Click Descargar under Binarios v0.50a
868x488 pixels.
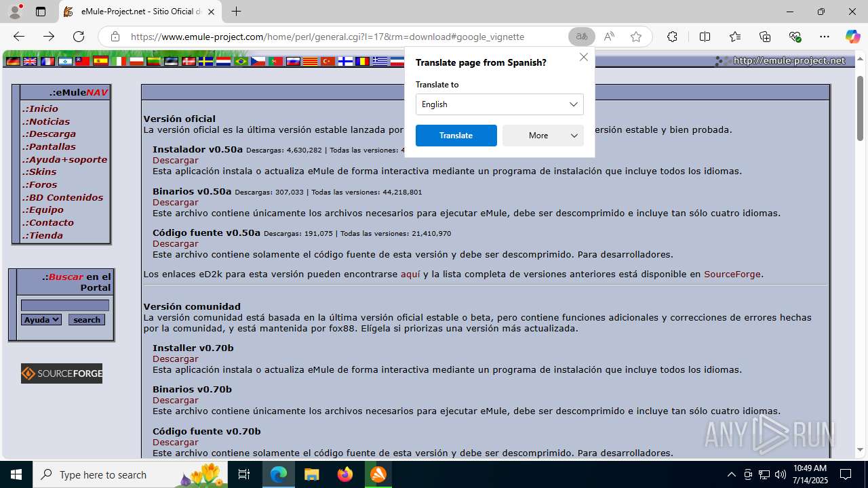coord(175,202)
